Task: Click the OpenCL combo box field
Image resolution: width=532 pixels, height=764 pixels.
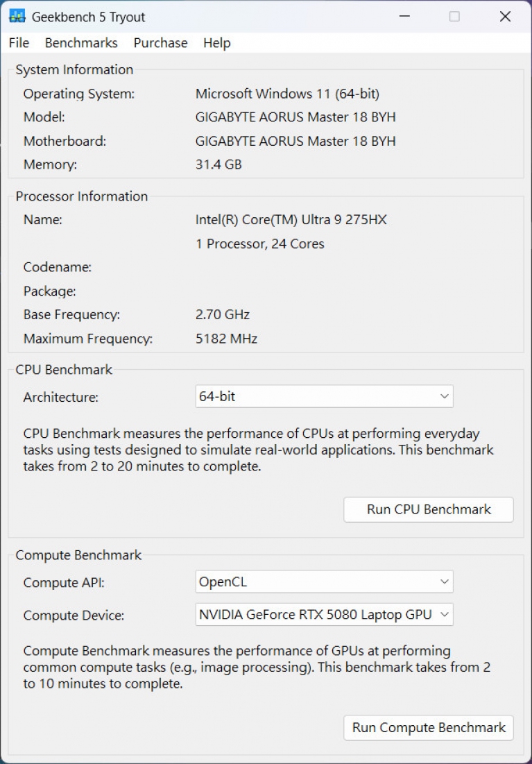Action: click(324, 582)
